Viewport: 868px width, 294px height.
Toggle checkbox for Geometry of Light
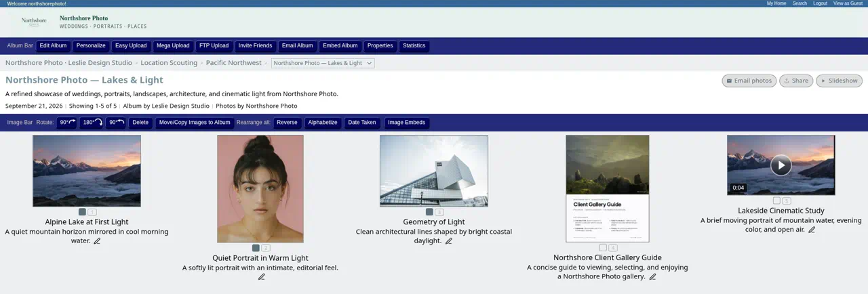coord(429,212)
